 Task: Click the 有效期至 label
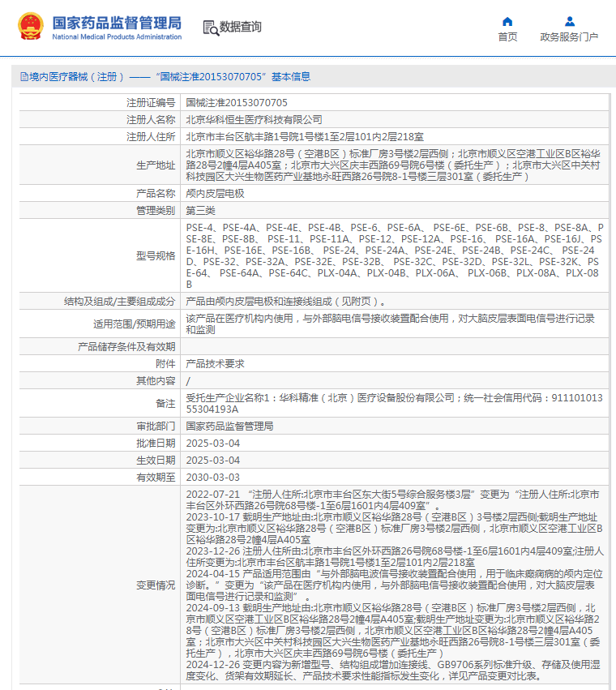pos(156,478)
